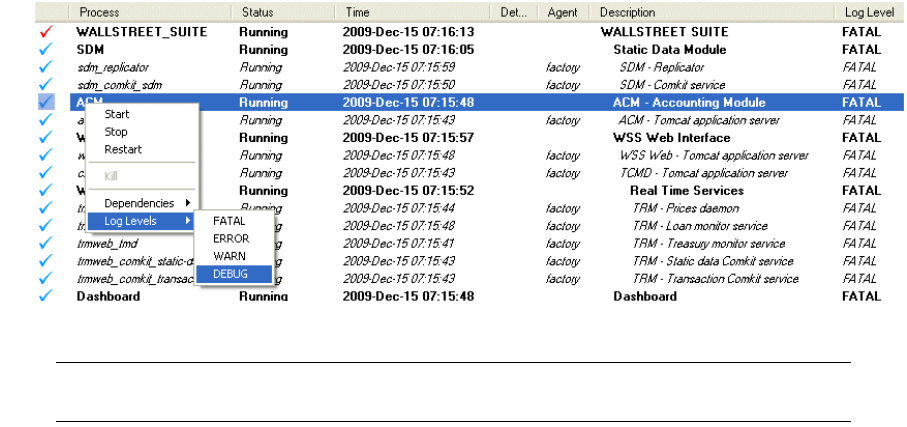
Task: Click the time 2009-Dec-15 07:15:50
Action: tap(399, 85)
